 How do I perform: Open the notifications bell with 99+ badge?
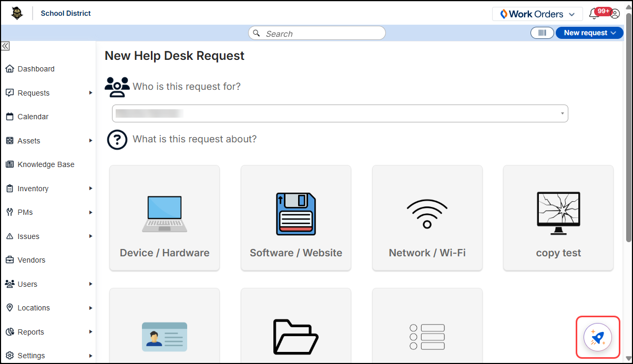pyautogui.click(x=595, y=14)
